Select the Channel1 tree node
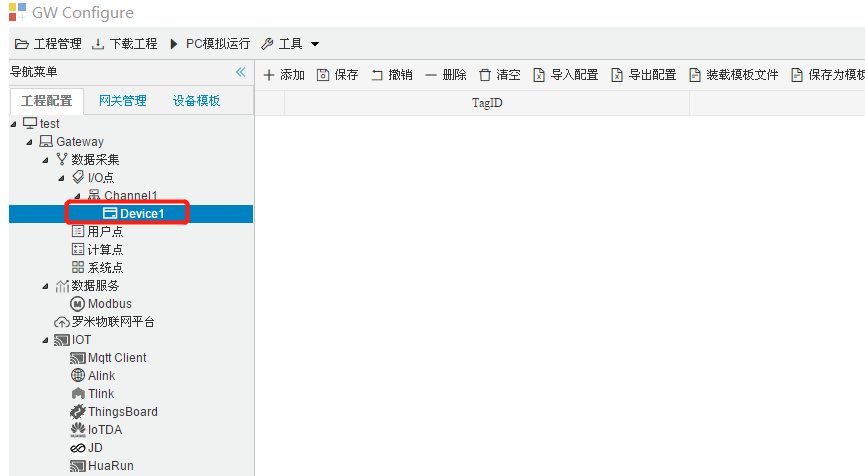 click(131, 195)
